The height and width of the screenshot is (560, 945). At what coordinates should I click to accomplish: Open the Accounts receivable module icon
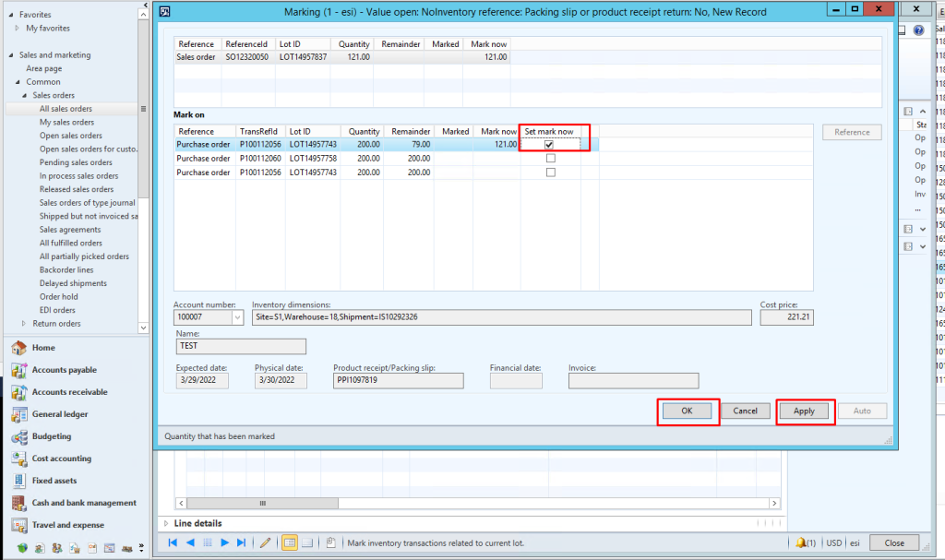18,391
